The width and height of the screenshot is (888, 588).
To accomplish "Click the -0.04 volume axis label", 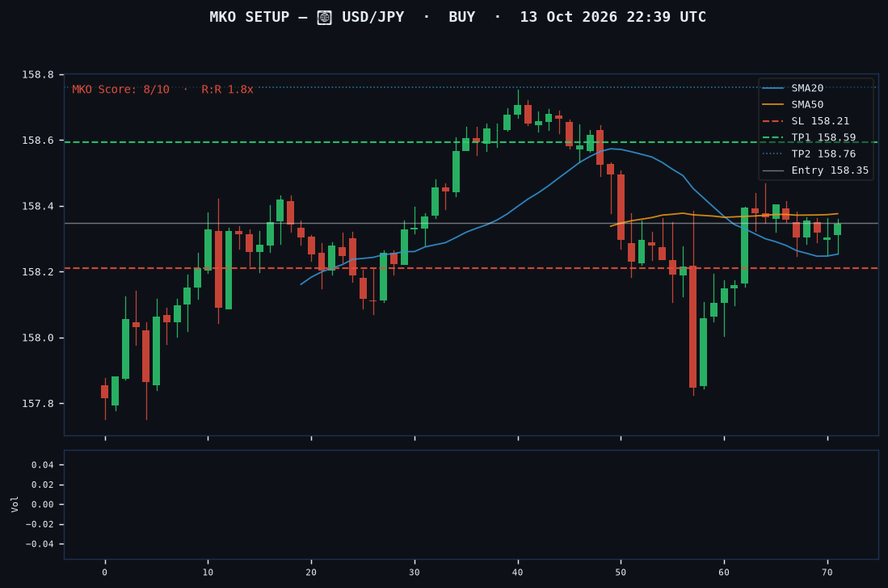I will point(40,544).
